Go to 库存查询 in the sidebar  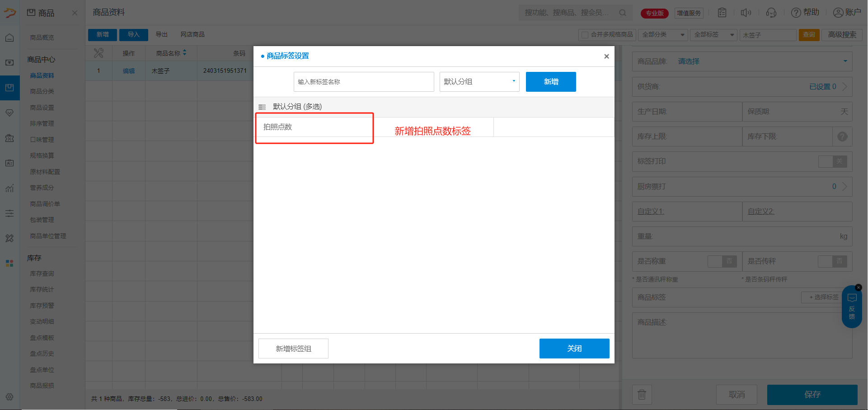(42, 273)
